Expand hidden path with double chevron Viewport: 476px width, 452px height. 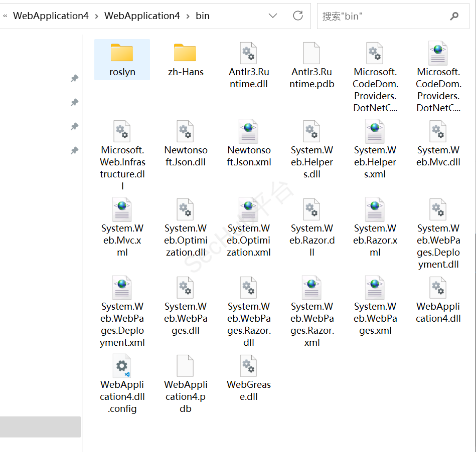click(5, 16)
